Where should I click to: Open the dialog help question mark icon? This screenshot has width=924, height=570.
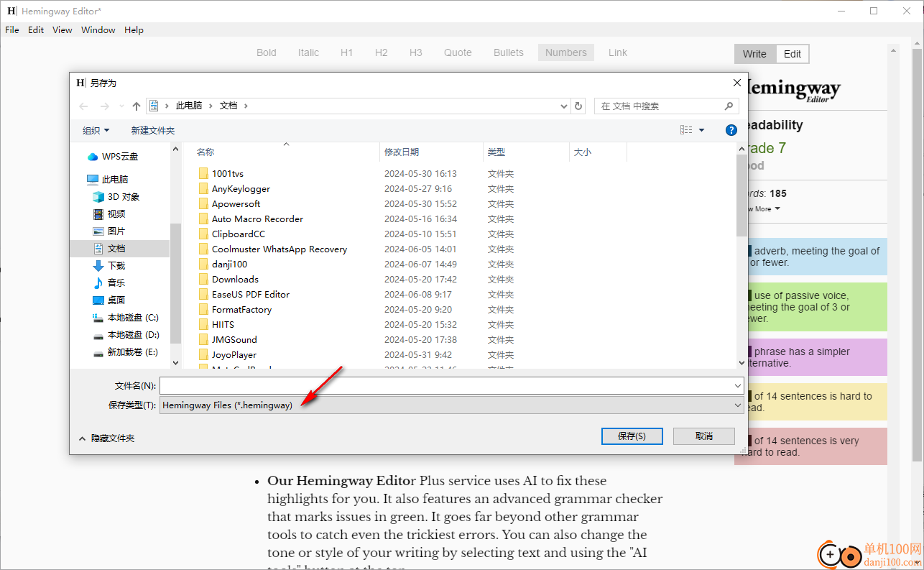pos(731,130)
